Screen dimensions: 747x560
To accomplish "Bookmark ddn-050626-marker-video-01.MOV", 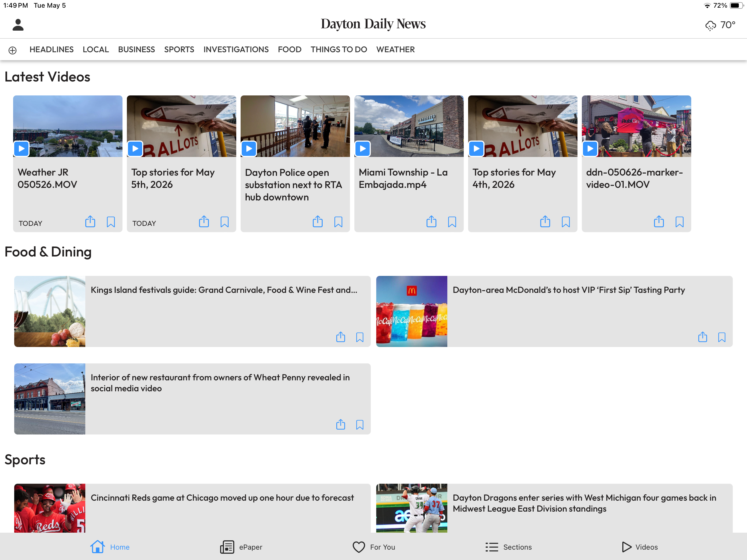I will [680, 222].
